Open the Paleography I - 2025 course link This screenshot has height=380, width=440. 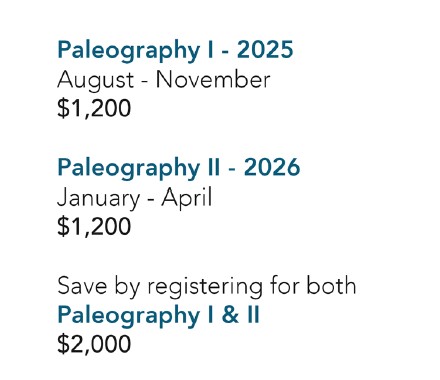coord(175,51)
